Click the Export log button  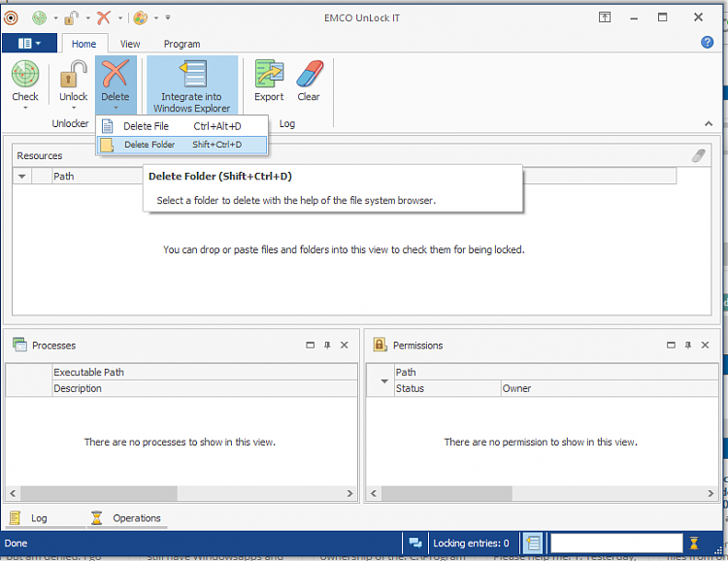click(x=269, y=81)
